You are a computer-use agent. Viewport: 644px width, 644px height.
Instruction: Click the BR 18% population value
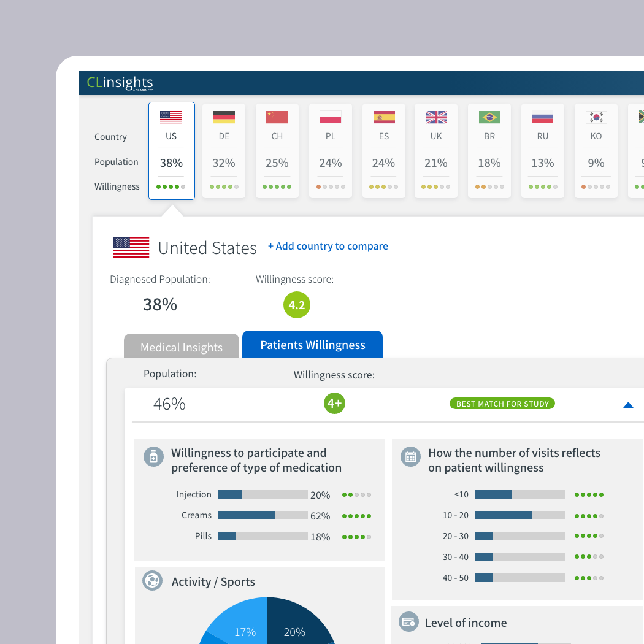point(489,163)
